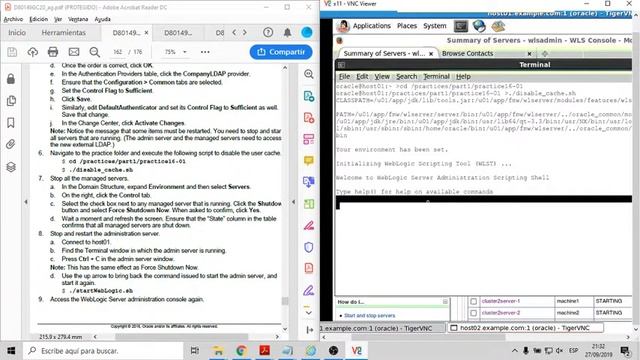Open the bookmarks panel in Acrobat sidebar
The width and height of the screenshot is (640, 360).
pos(11,122)
